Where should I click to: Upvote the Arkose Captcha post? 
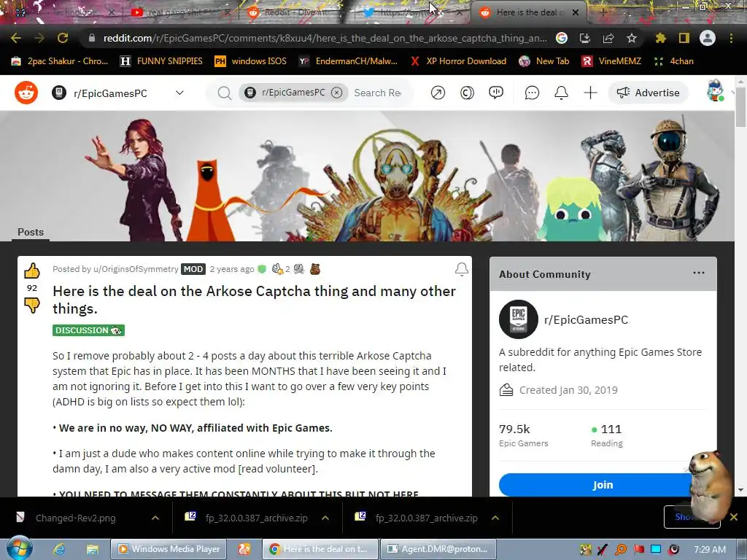click(32, 271)
